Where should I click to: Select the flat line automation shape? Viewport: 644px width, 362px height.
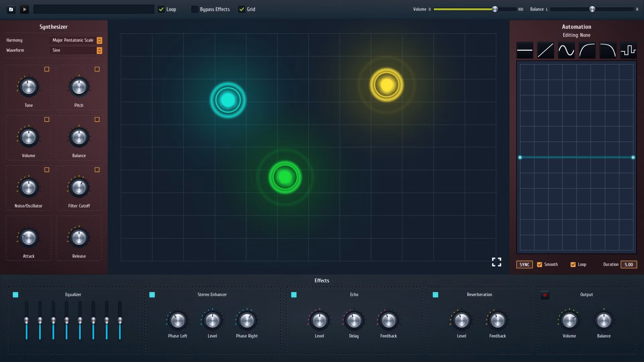click(525, 50)
